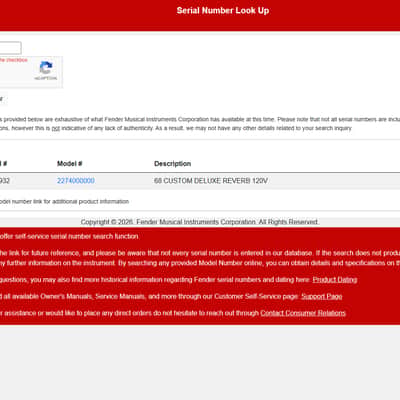Open the Contact Consumer Relations link

(x=303, y=313)
